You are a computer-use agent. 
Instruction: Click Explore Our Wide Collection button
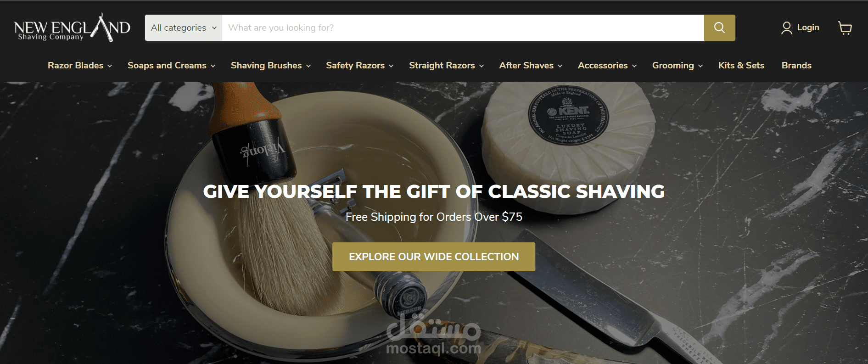(x=434, y=257)
